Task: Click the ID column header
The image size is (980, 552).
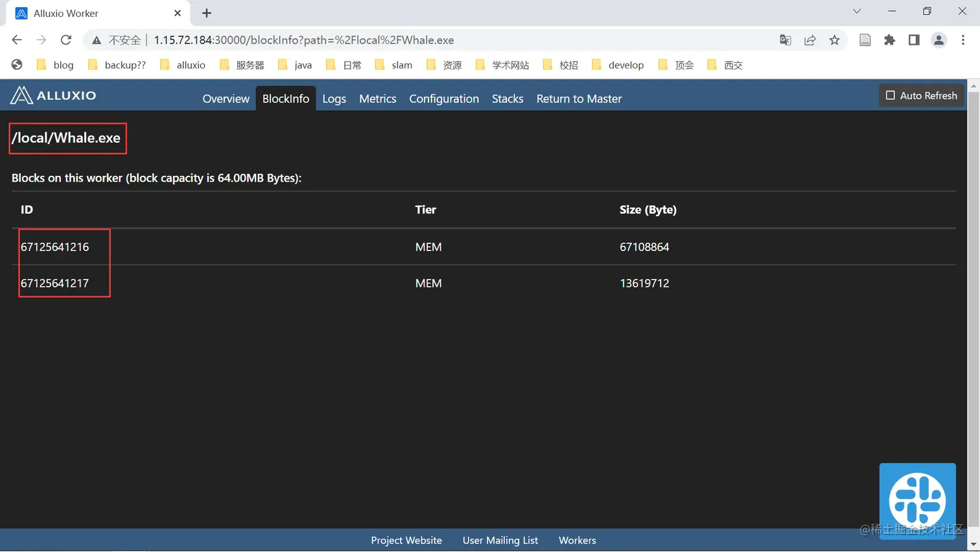Action: pos(27,210)
